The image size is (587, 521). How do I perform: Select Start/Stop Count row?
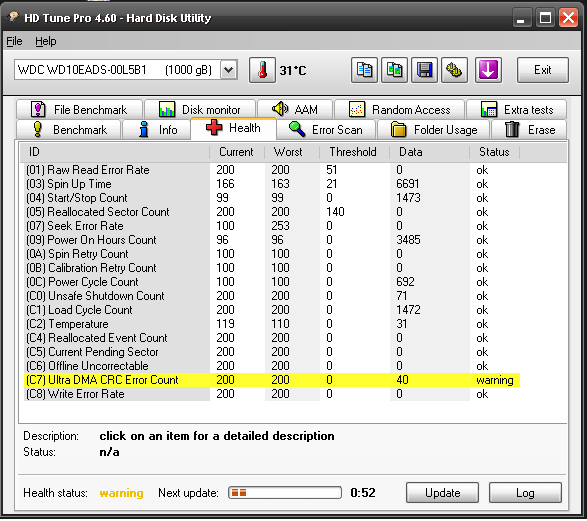272,198
